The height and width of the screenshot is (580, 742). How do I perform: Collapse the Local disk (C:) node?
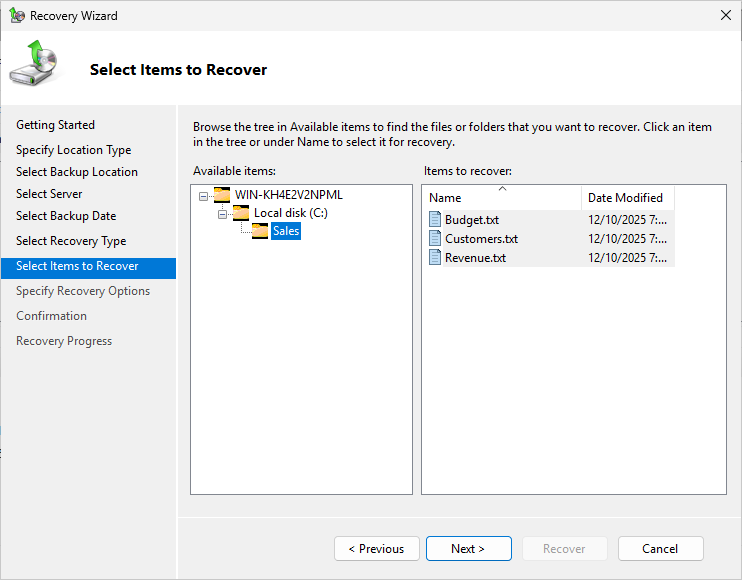pyautogui.click(x=223, y=213)
